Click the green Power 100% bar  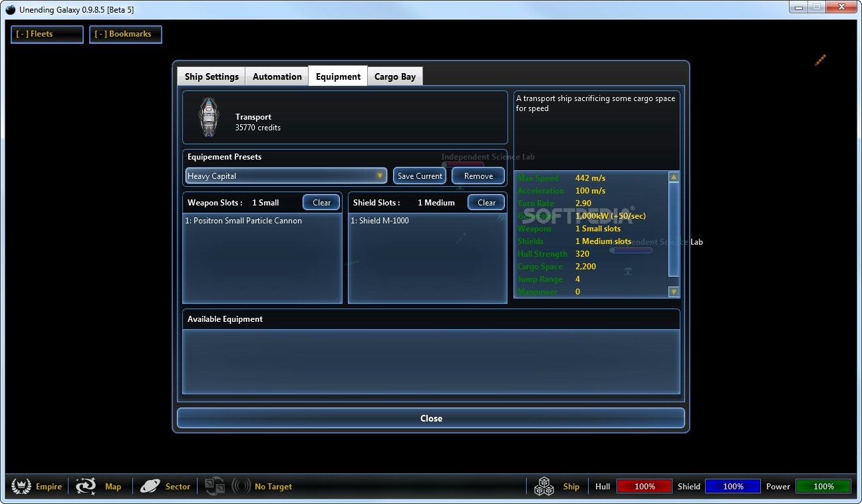point(823,486)
